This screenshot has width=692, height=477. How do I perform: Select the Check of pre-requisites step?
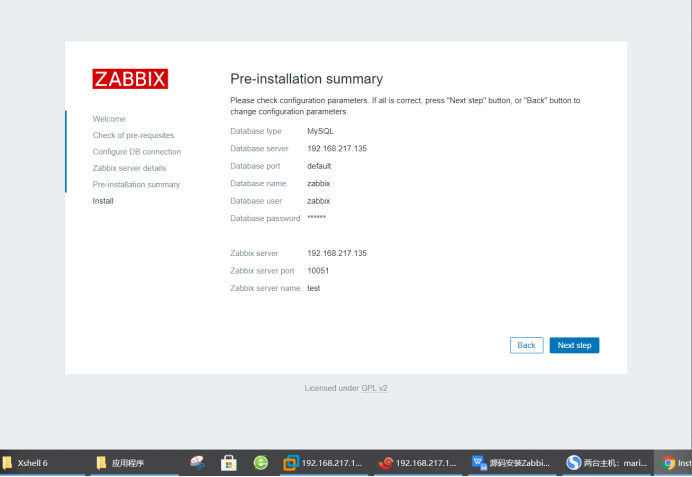click(133, 135)
